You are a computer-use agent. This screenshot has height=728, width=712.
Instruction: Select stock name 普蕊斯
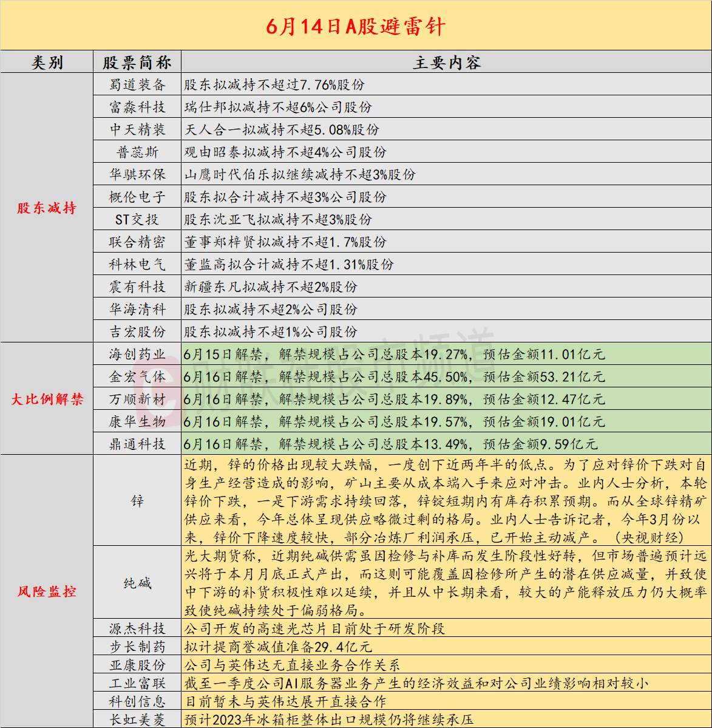coord(137,152)
